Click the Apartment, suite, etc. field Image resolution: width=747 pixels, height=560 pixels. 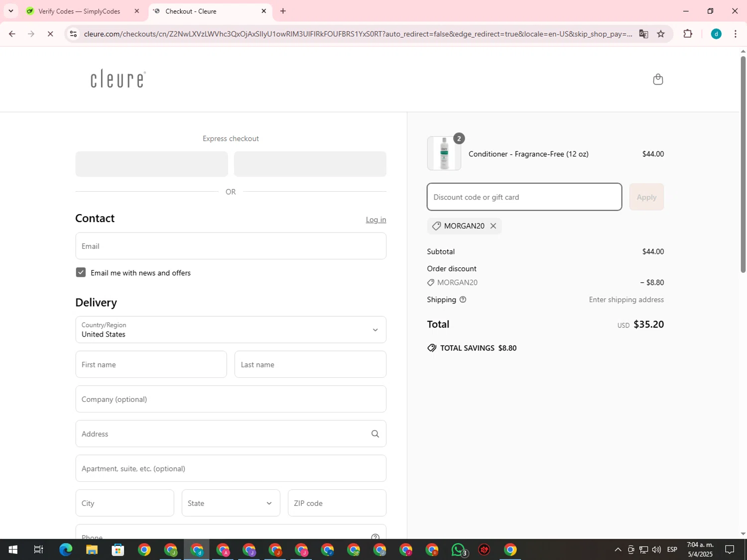click(x=231, y=468)
